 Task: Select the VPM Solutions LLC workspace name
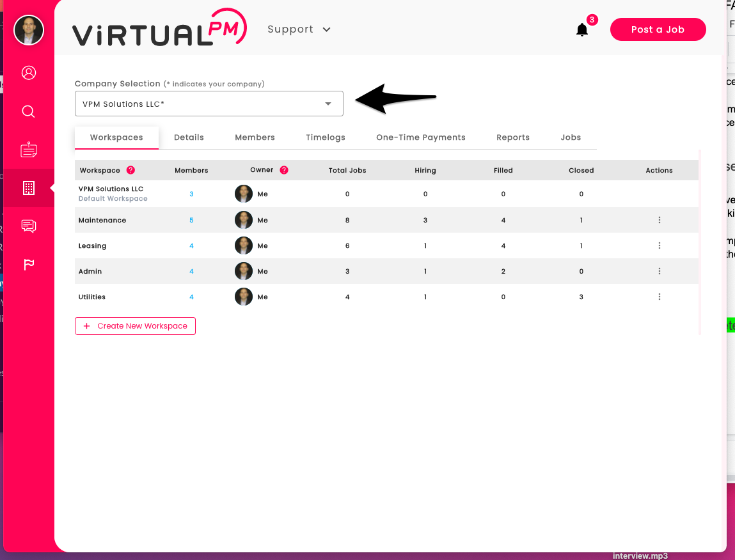point(111,189)
